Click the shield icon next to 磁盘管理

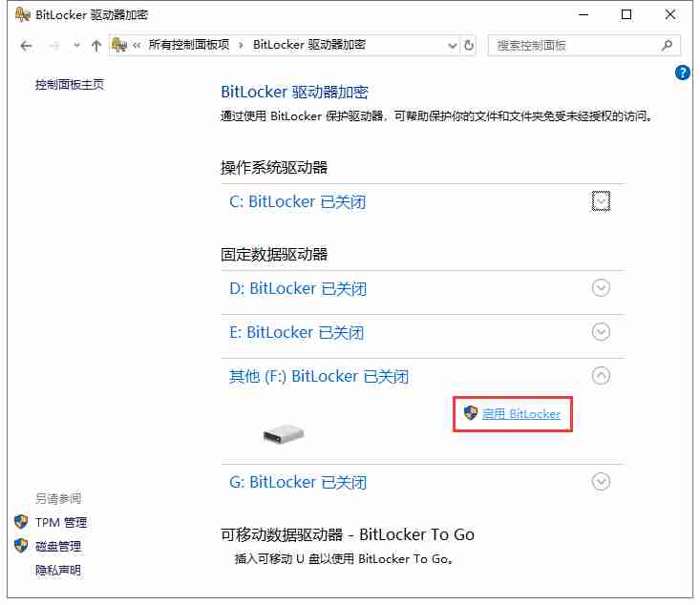click(x=21, y=545)
